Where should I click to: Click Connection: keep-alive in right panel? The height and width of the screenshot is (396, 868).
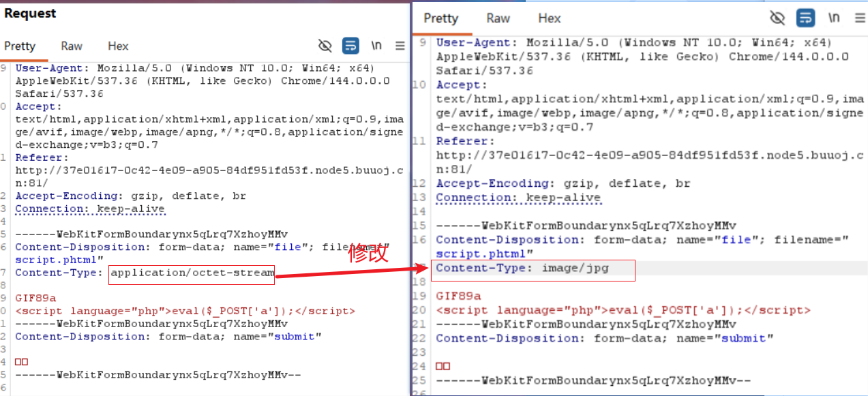[x=518, y=198]
